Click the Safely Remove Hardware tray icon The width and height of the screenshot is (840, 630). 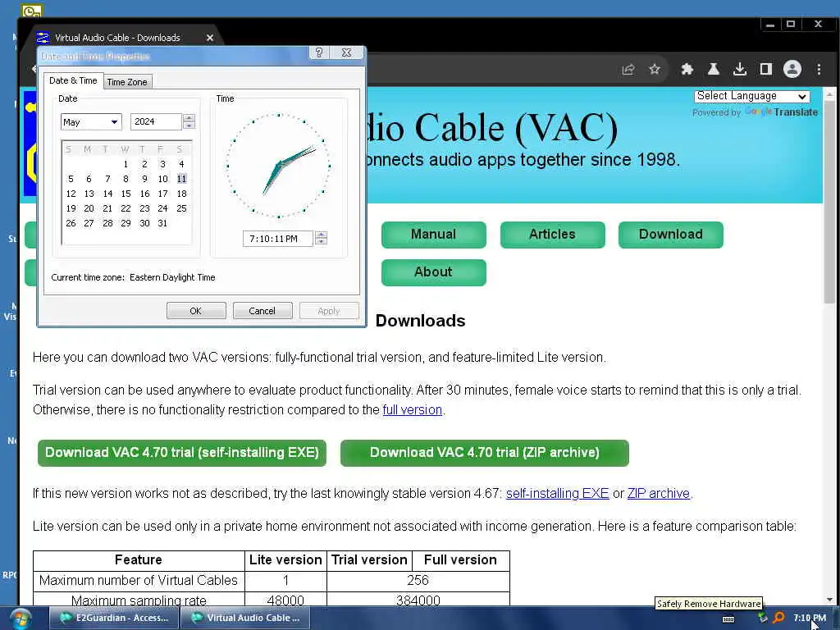point(763,618)
